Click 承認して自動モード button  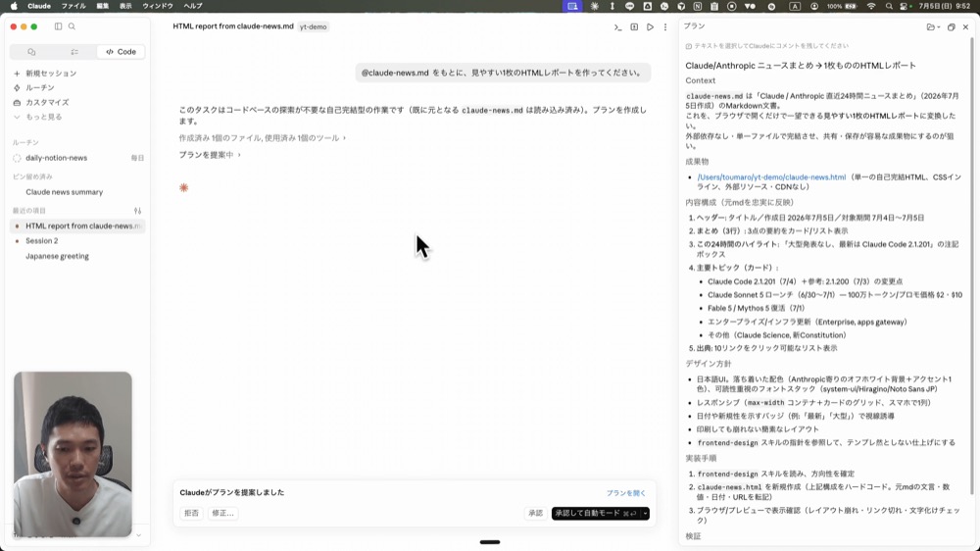(596, 513)
